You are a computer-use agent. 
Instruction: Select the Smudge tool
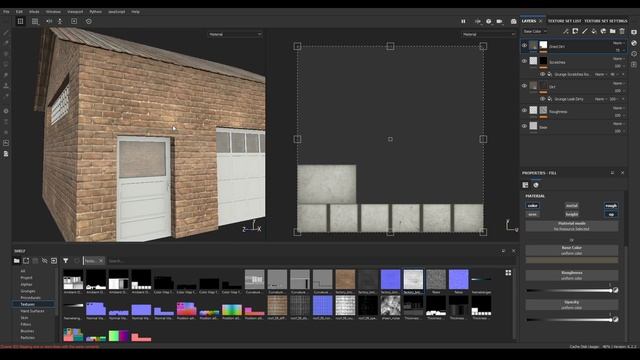[6, 75]
